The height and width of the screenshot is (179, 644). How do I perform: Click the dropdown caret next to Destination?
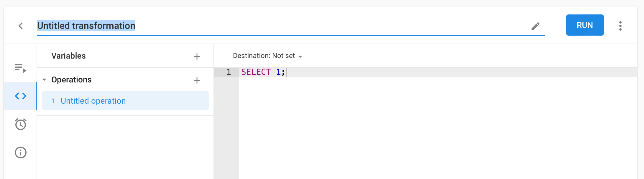pyautogui.click(x=300, y=57)
